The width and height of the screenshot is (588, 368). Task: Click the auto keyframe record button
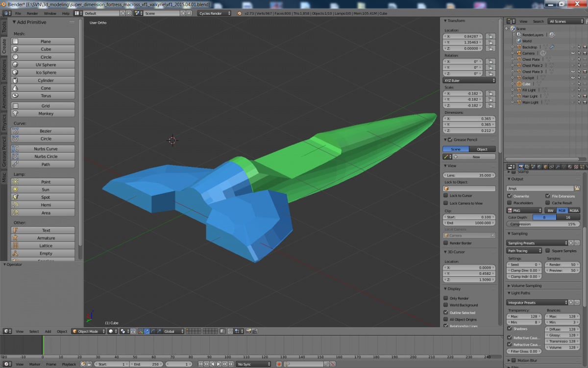point(279,364)
